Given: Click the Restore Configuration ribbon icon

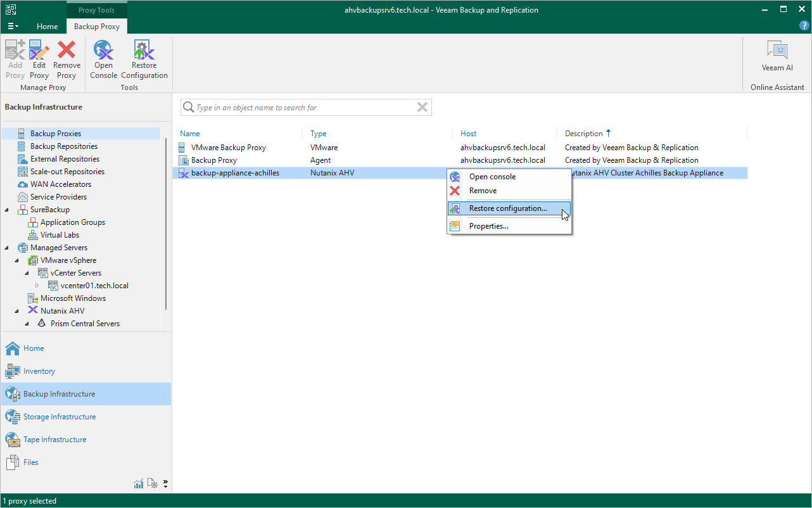Looking at the screenshot, I should [144, 51].
